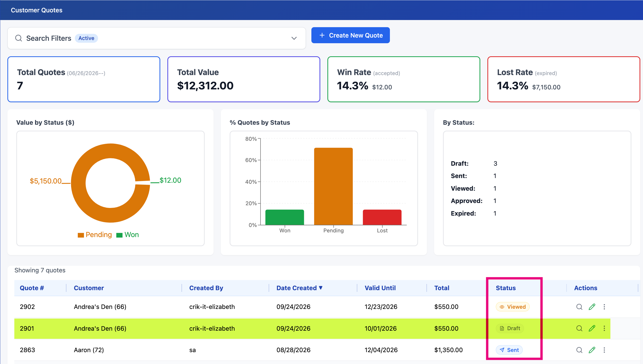Edit quote 2863 with the pencil icon
This screenshot has height=364, width=643.
click(592, 350)
